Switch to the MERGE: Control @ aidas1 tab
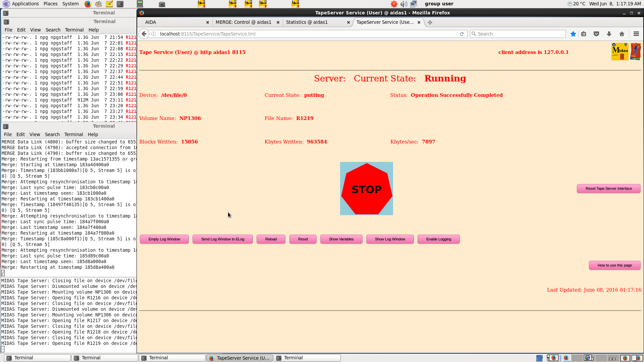The width and height of the screenshot is (644, 362). (x=243, y=22)
